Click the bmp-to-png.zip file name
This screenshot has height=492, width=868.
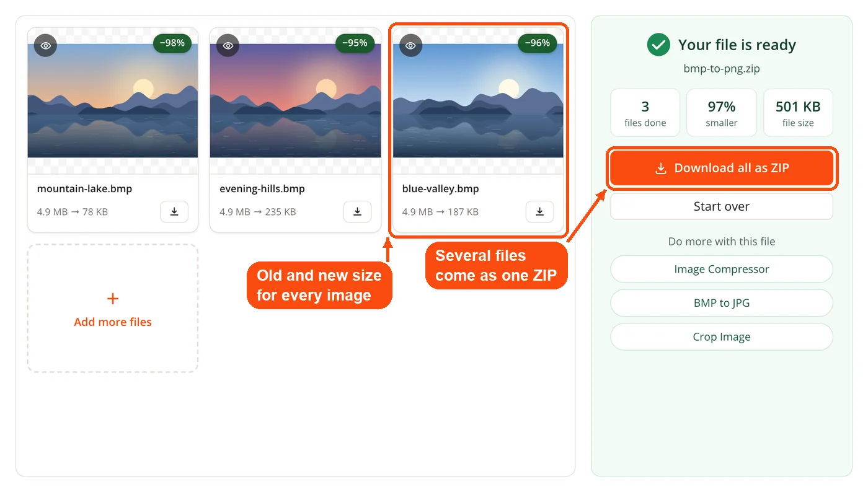[722, 69]
